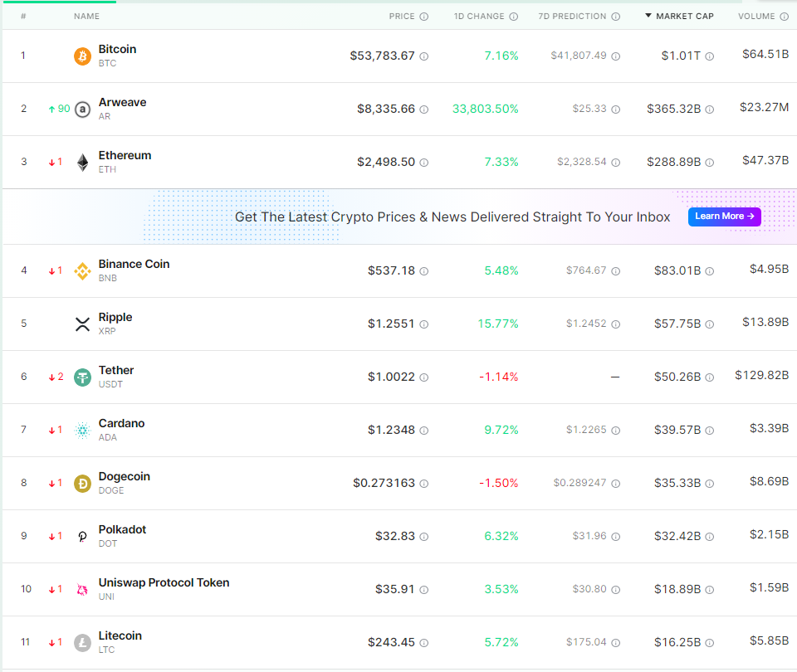Click Arweave volume $23.27M
Viewport: 797px width, 672px height.
tap(765, 108)
